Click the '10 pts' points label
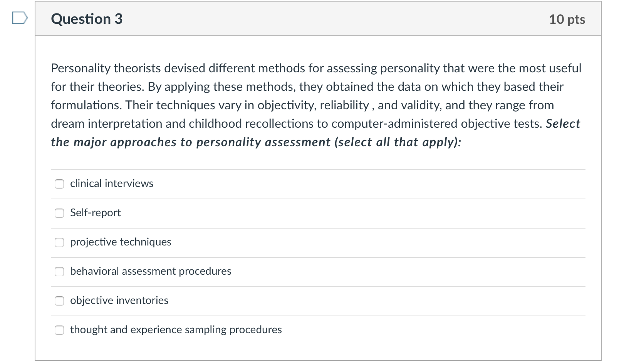The height and width of the screenshot is (364, 624). [567, 19]
